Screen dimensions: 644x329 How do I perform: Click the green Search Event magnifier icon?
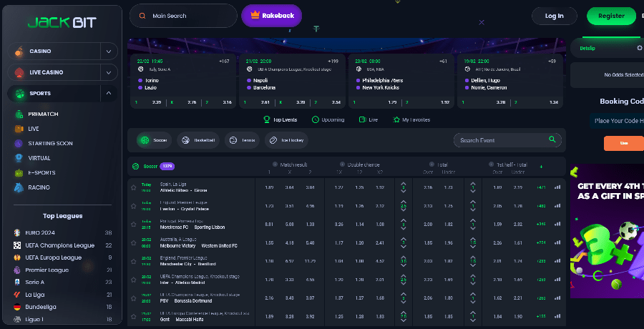pos(552,140)
